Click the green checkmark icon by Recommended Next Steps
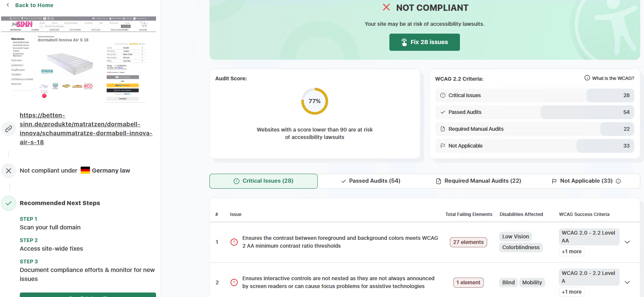This screenshot has width=644, height=297. (x=9, y=203)
